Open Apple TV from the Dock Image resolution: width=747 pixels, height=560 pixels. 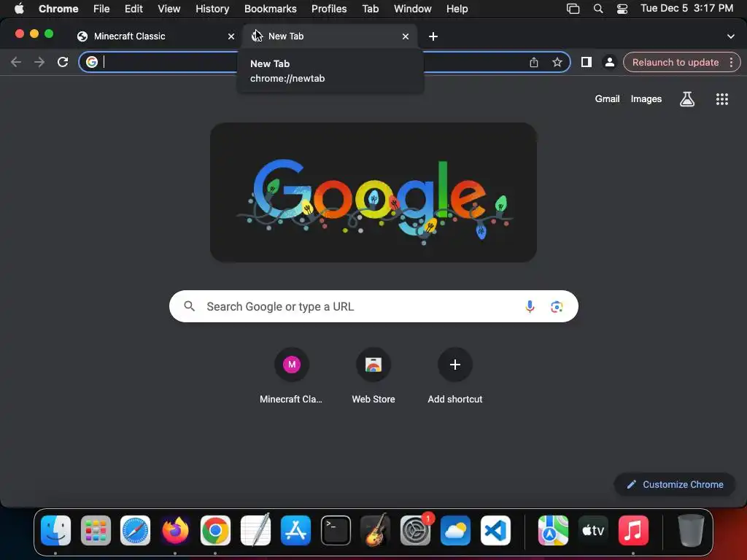[593, 530]
